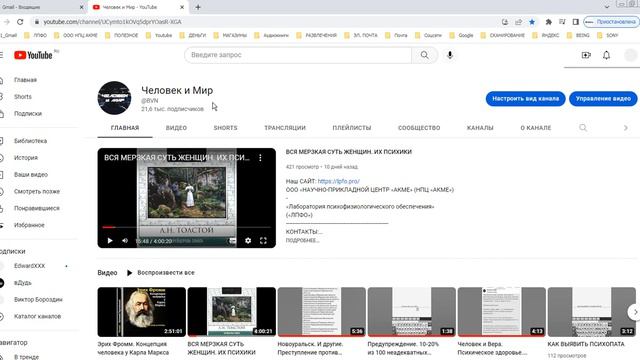Switch to the SHORTS channel tab
Image resolution: width=640 pixels, height=360 pixels.
tap(225, 128)
